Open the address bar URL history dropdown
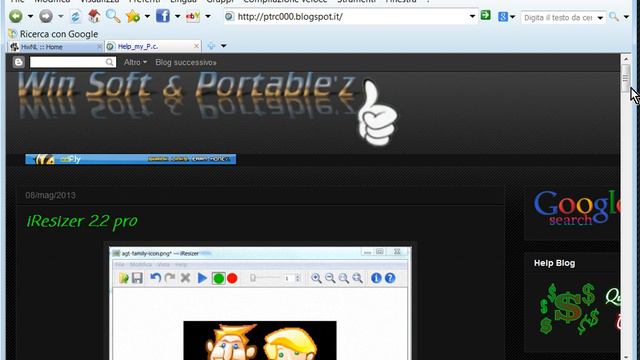Image resolution: width=640 pixels, height=360 pixels. pos(472,16)
